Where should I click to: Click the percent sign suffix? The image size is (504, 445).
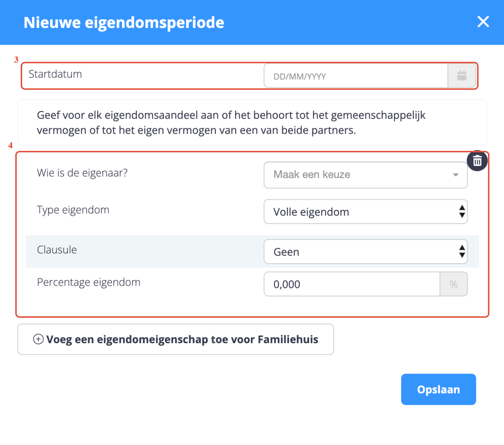453,284
